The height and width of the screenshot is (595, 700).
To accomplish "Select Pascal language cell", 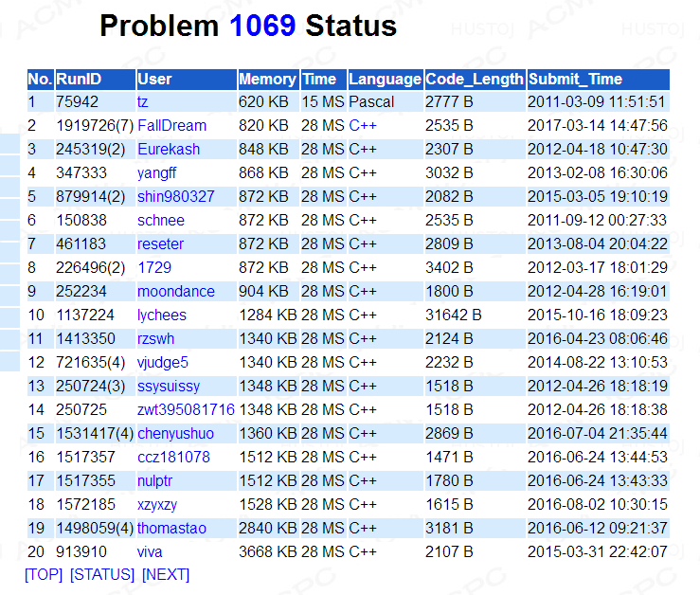I will coord(386,101).
